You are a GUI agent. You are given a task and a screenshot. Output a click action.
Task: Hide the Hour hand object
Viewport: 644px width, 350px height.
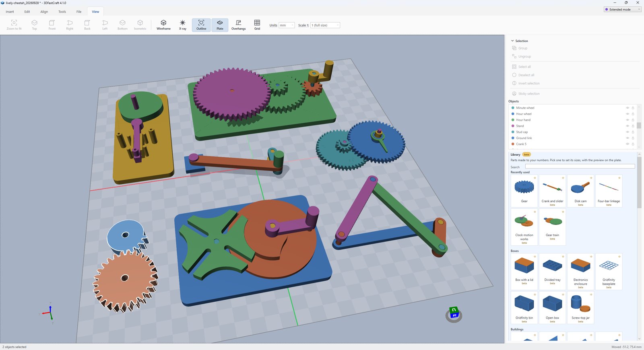tap(627, 120)
